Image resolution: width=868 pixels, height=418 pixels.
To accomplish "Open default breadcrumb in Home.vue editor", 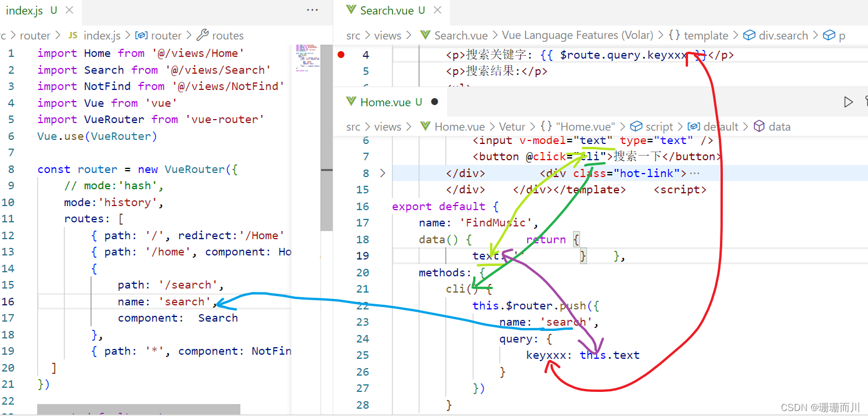I will pyautogui.click(x=721, y=127).
